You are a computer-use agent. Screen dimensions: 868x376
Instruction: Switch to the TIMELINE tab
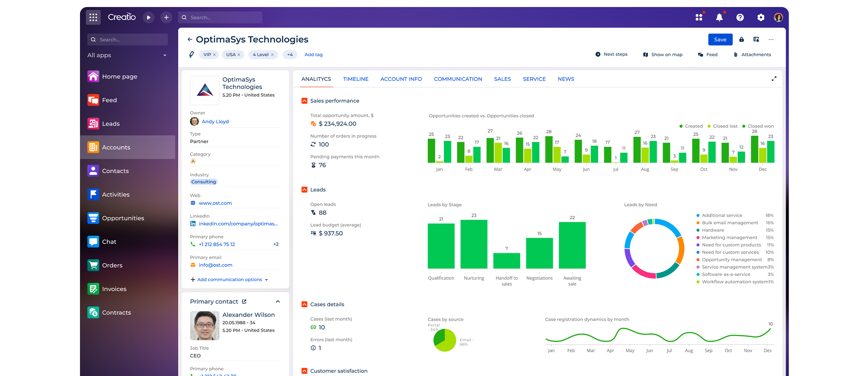pyautogui.click(x=356, y=79)
